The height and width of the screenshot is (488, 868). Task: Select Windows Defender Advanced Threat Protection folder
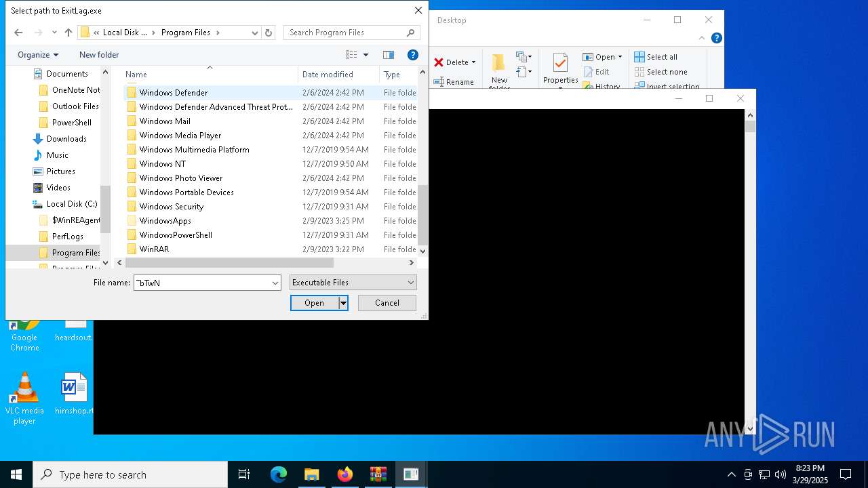coord(216,107)
